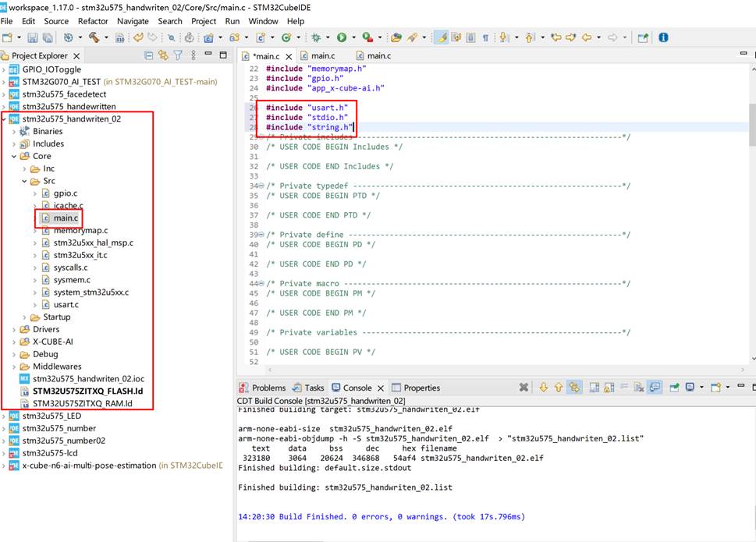Close the *main.c editor tab
The height and width of the screenshot is (542, 756).
(x=289, y=56)
